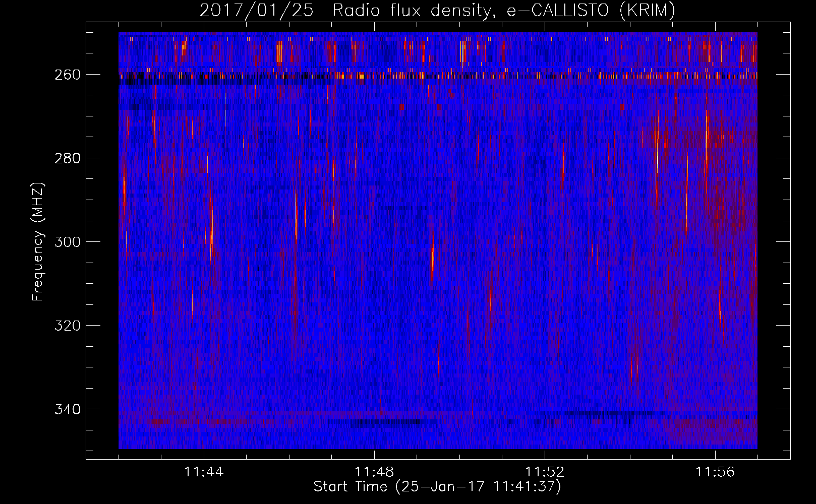Click the plot title 'Radio flux density, e-CALLISTO (KRIM)'

click(503, 11)
